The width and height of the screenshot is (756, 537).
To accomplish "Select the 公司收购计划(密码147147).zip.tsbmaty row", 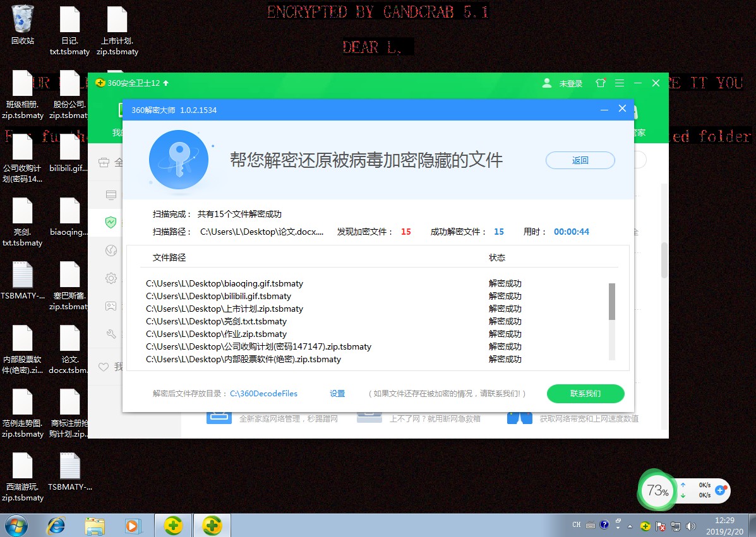I will coord(333,346).
